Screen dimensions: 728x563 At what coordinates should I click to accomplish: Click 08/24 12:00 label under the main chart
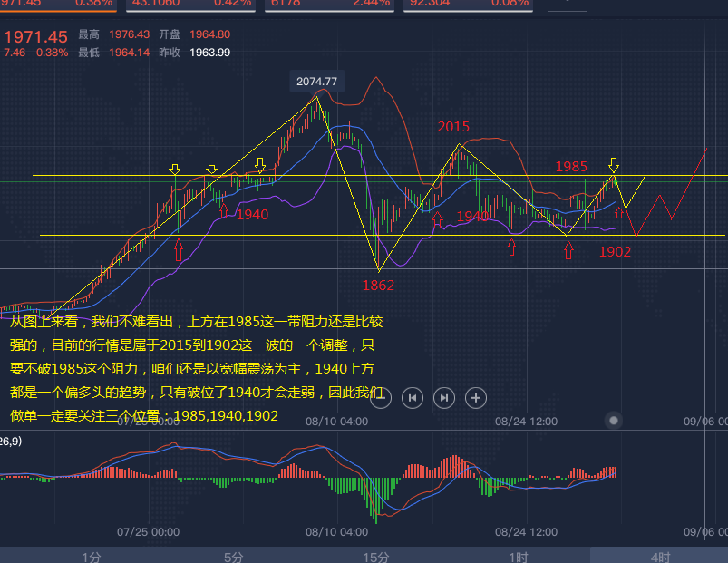(x=526, y=422)
